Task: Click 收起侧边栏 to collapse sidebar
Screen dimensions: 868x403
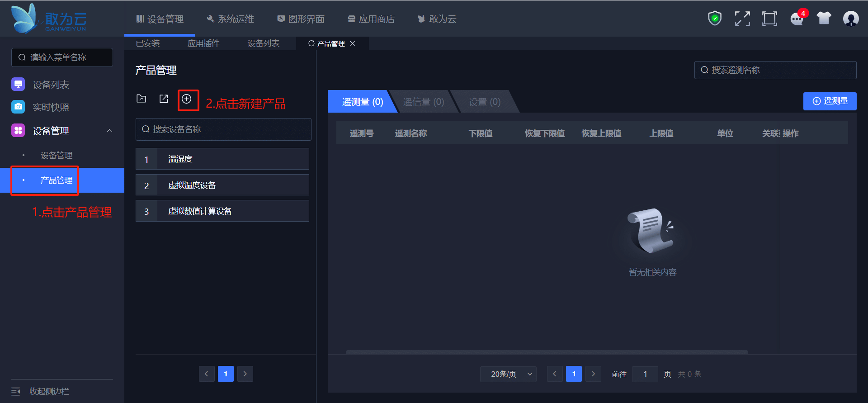Action: tap(49, 391)
